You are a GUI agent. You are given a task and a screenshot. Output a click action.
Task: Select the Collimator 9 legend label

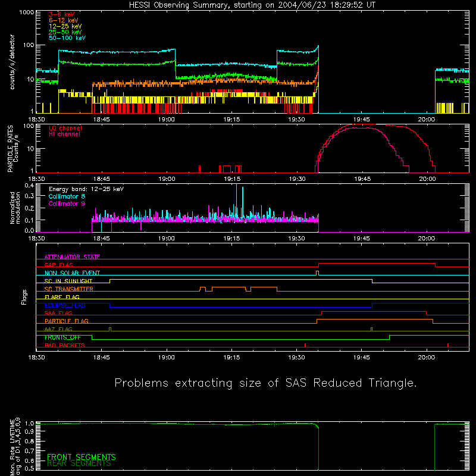pos(67,203)
